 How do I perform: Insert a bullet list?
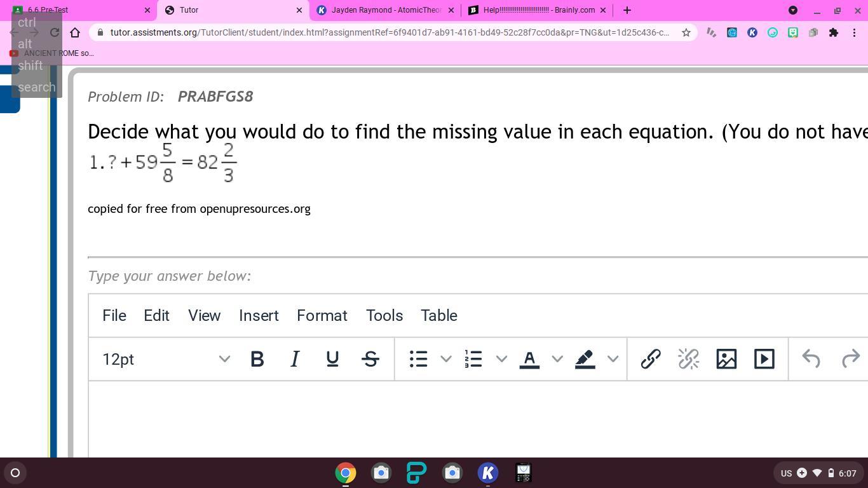click(418, 359)
